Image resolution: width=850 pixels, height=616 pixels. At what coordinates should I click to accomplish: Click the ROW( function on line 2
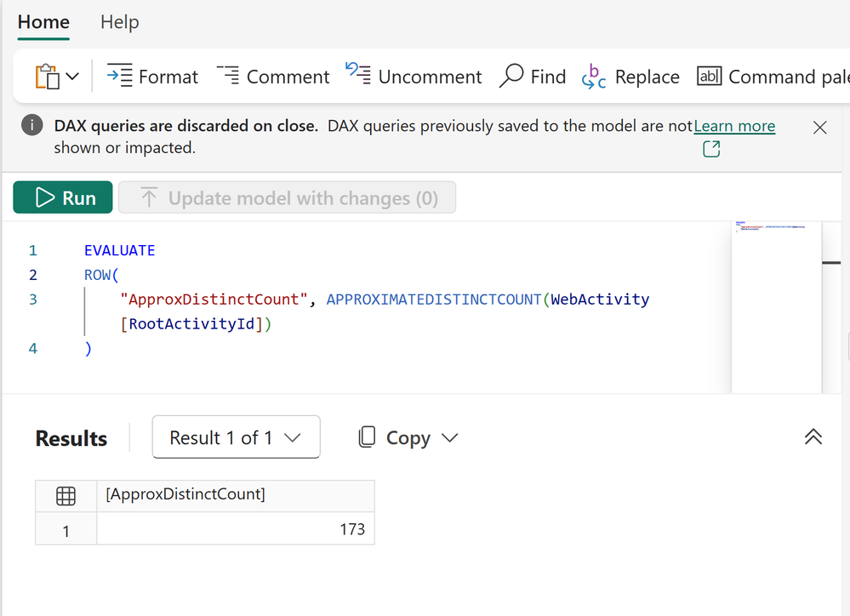(101, 275)
